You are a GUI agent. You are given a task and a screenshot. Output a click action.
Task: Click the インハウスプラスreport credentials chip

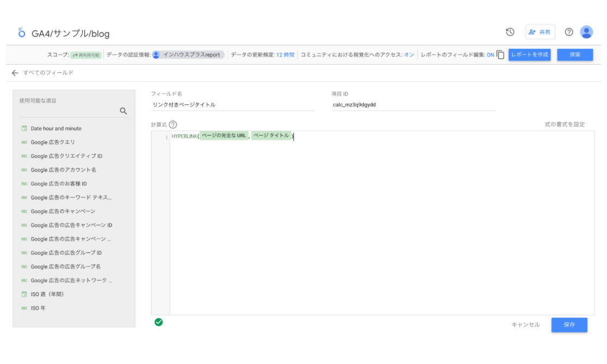[x=188, y=55]
